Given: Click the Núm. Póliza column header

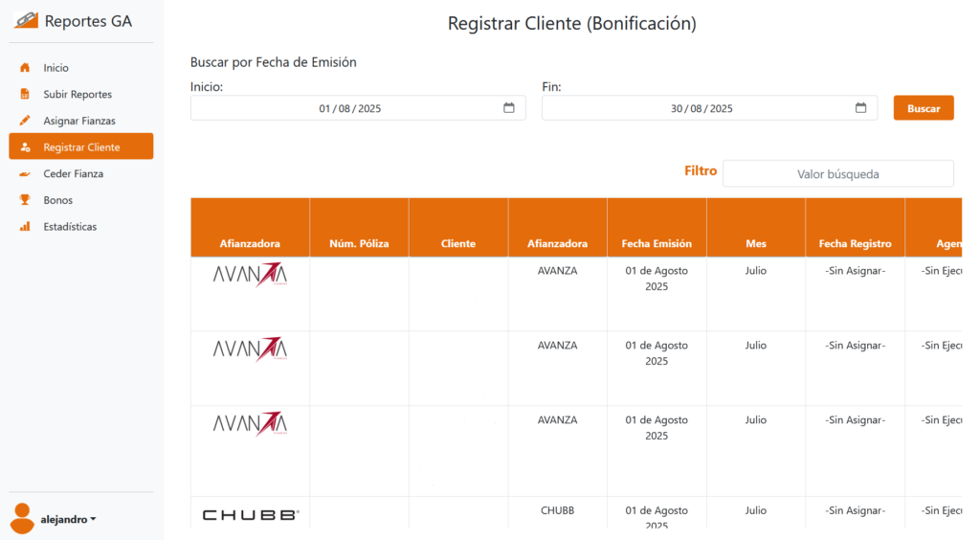Looking at the screenshot, I should [359, 243].
